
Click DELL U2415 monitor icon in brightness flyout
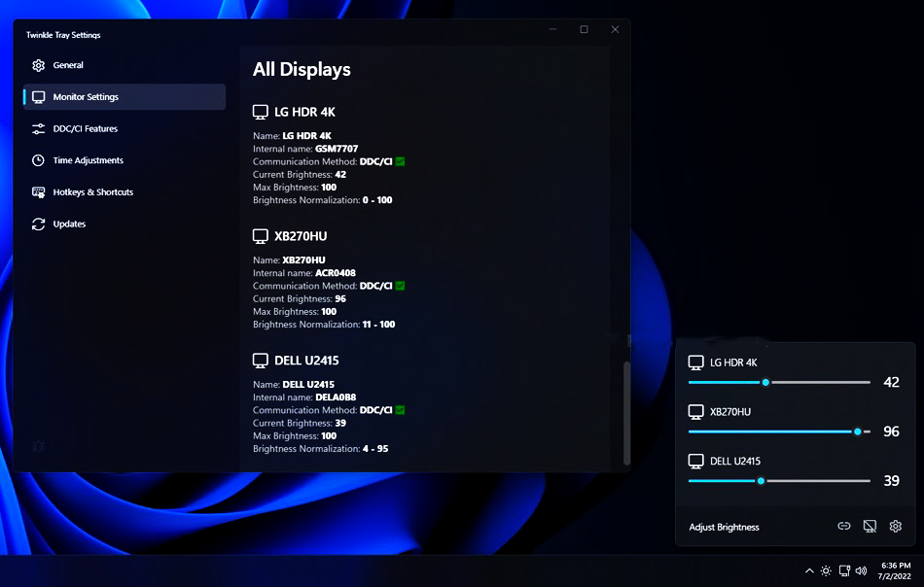pos(696,462)
